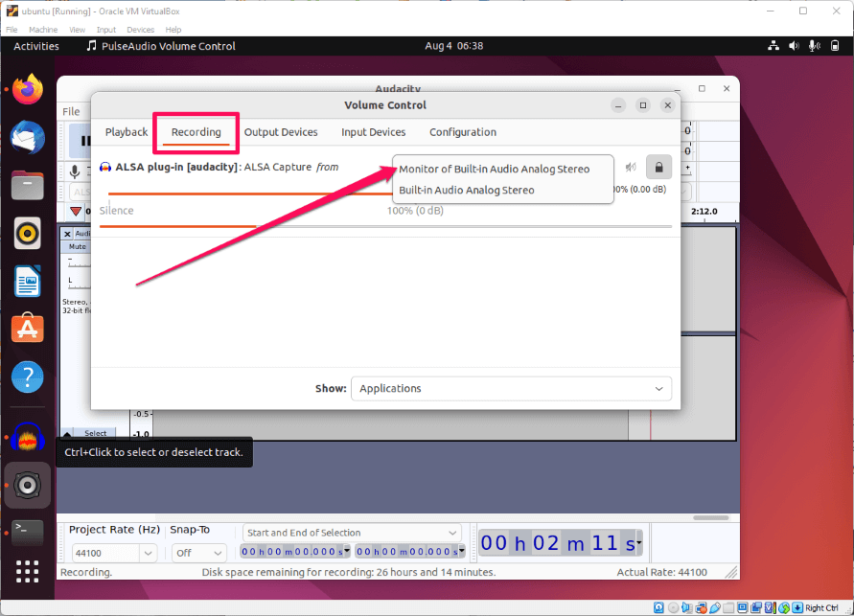Open the Terminal from the dock

click(x=27, y=533)
